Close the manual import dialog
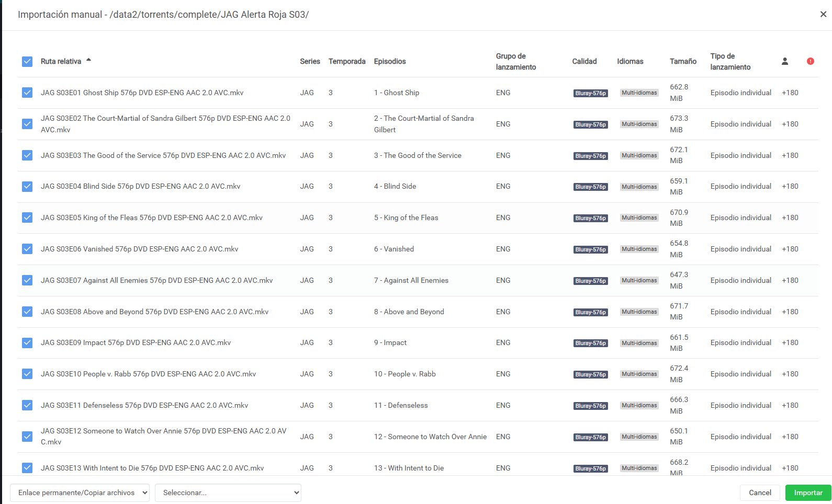 tap(823, 14)
